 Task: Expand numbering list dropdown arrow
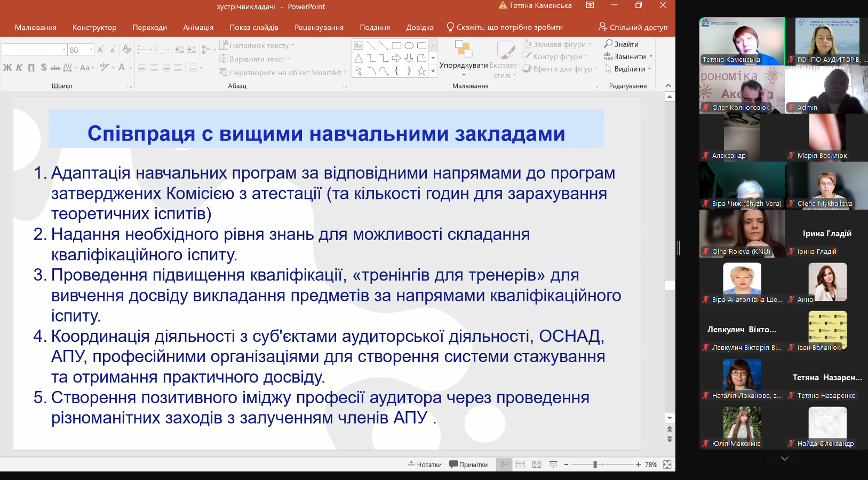click(x=168, y=50)
